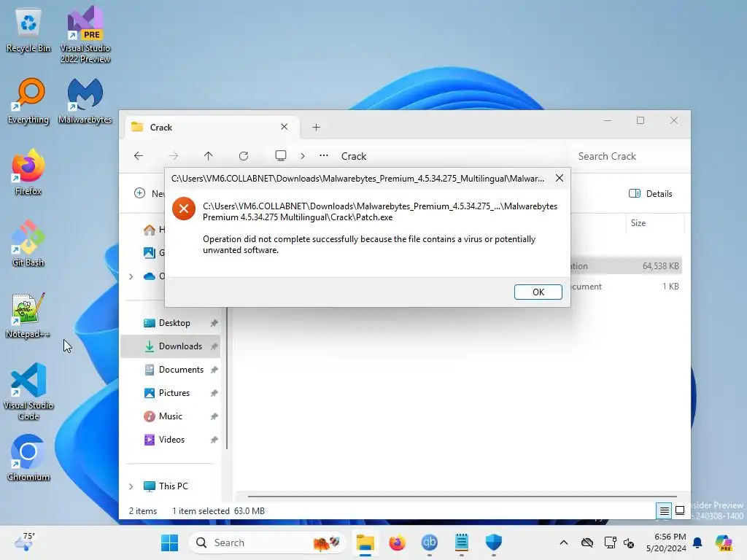The image size is (747, 560).
Task: Click the taskbar Search box
Action: pos(268,542)
